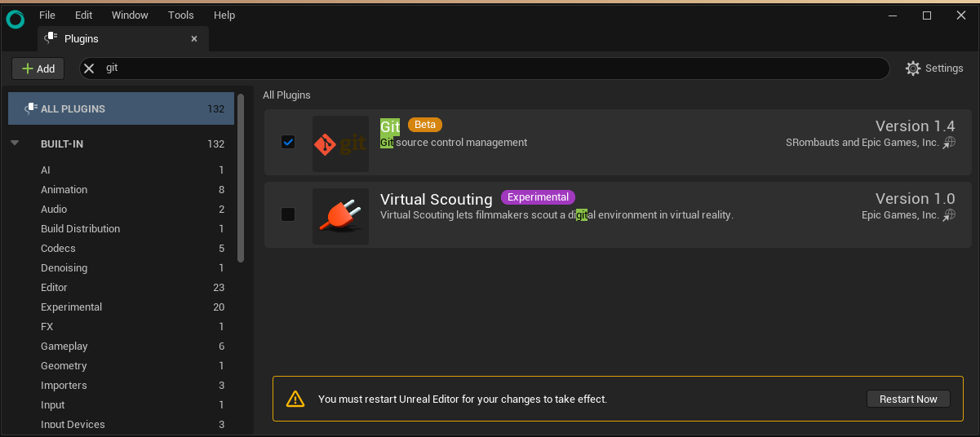Viewport: 980px width, 437px height.
Task: Click the Restart Now button
Action: [908, 399]
